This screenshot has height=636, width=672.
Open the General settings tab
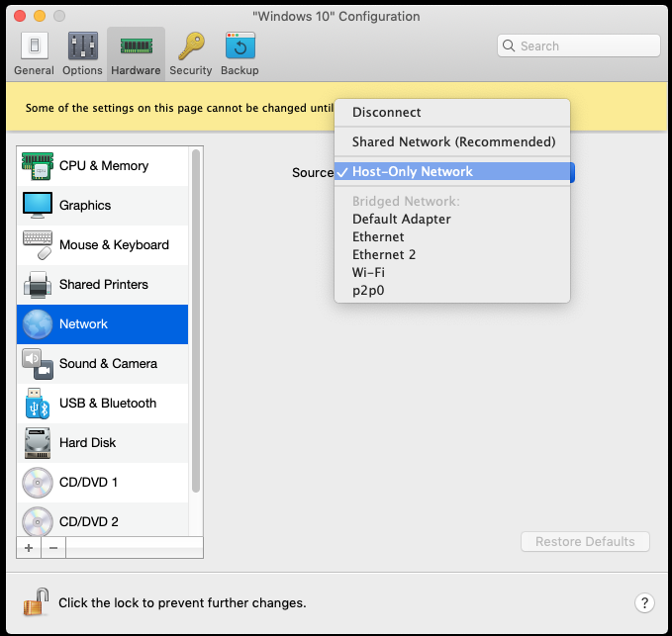coord(34,54)
